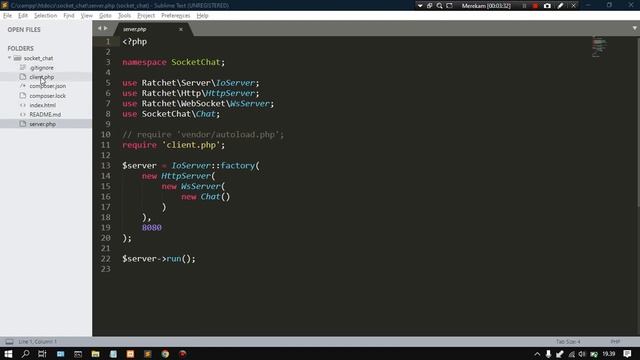The width and height of the screenshot is (640, 360).
Task: Pause the screen recording
Action: [524, 6]
